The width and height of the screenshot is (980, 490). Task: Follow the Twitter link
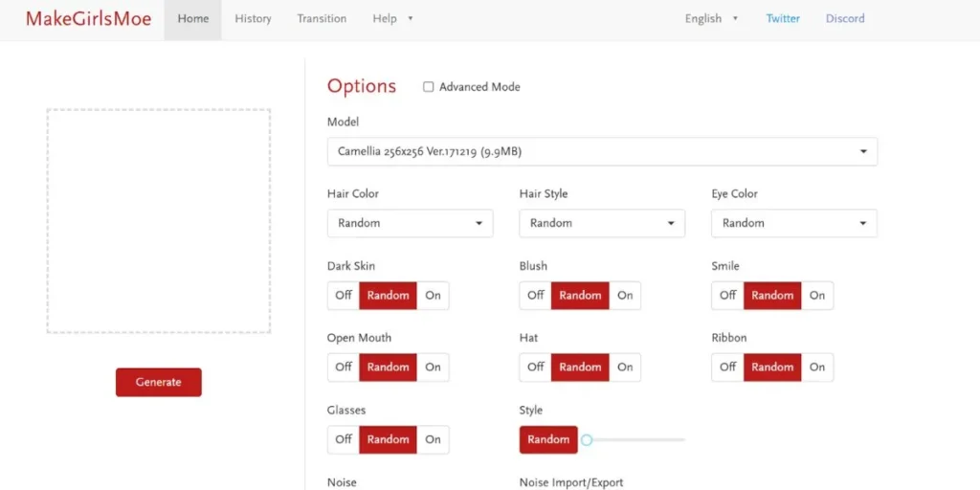click(x=783, y=19)
